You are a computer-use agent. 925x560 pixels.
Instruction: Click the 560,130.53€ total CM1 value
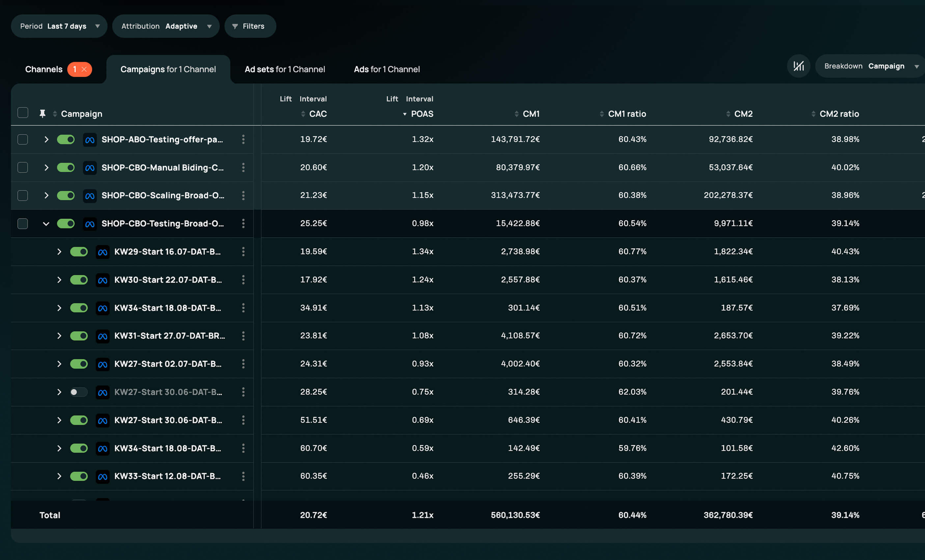[515, 515]
